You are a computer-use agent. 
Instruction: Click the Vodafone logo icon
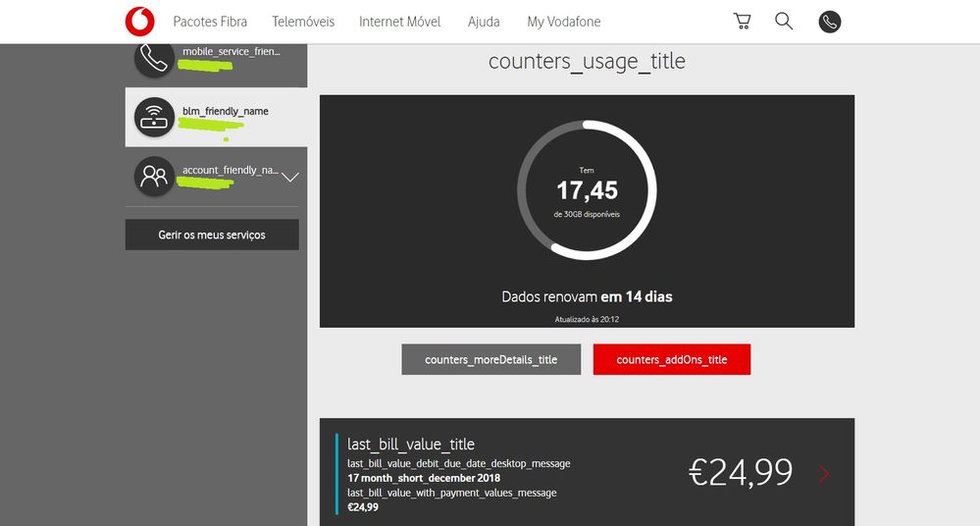pyautogui.click(x=139, y=22)
